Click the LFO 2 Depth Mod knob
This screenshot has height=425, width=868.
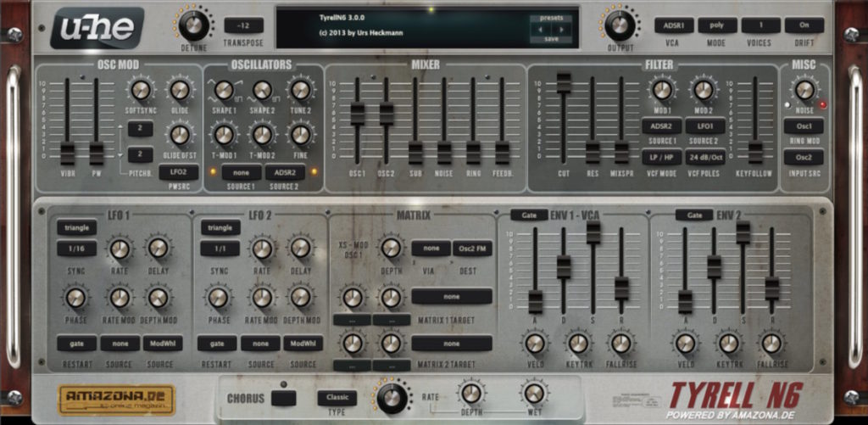click(301, 298)
